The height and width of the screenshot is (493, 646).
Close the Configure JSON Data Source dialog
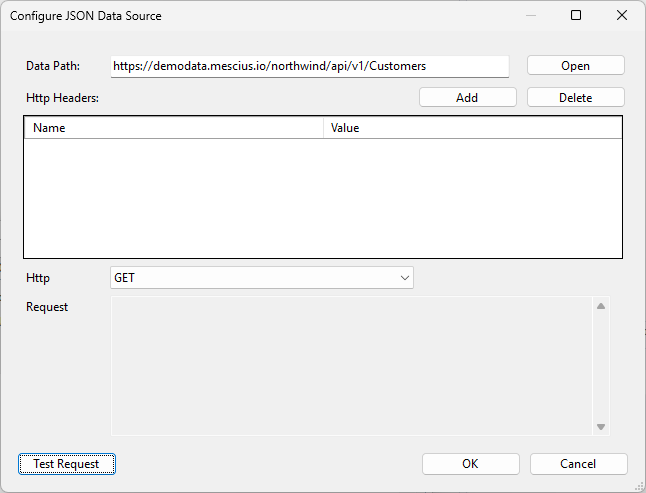point(622,16)
